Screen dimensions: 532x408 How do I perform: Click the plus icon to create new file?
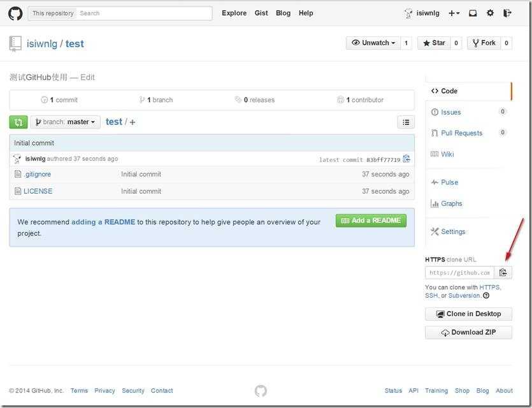[133, 122]
